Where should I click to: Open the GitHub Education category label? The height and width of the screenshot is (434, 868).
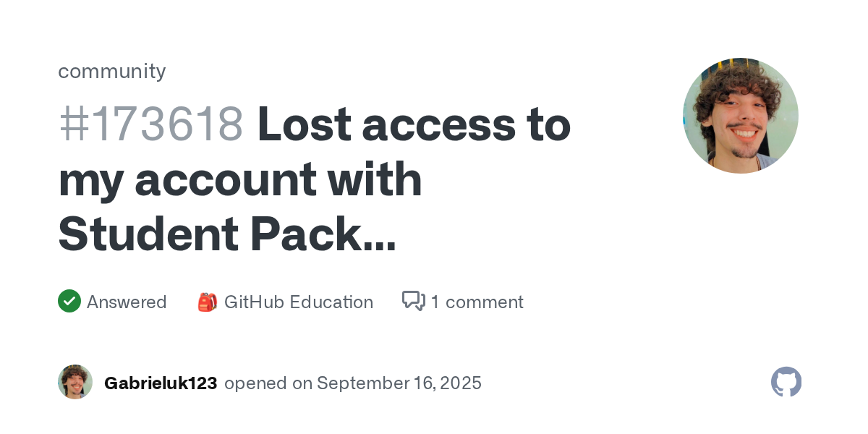tap(299, 302)
